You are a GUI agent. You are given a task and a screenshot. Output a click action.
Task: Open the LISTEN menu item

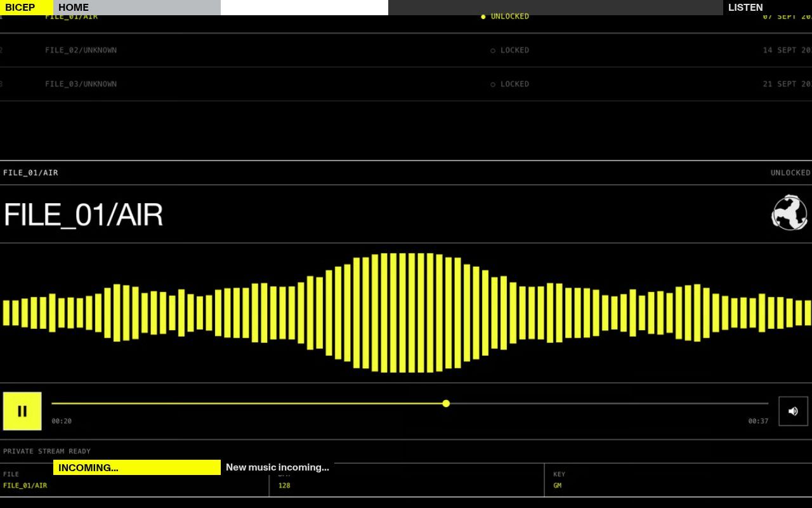768,8
